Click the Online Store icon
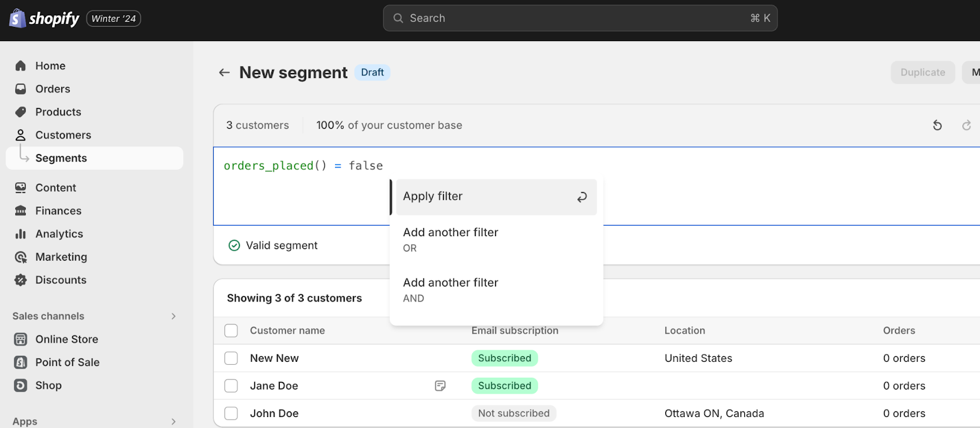The width and height of the screenshot is (980, 428). point(21,339)
